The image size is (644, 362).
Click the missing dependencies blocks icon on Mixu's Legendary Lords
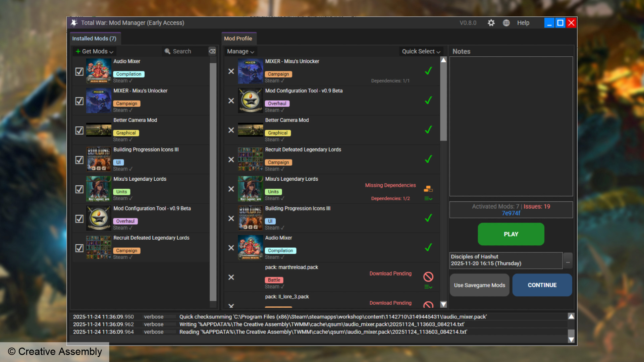point(428,188)
